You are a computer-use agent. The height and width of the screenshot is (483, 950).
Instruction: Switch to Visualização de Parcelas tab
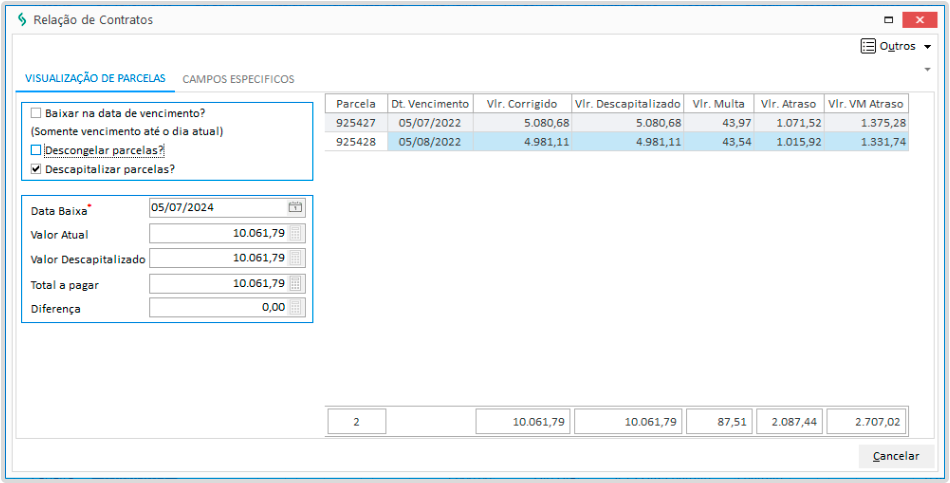(x=95, y=79)
